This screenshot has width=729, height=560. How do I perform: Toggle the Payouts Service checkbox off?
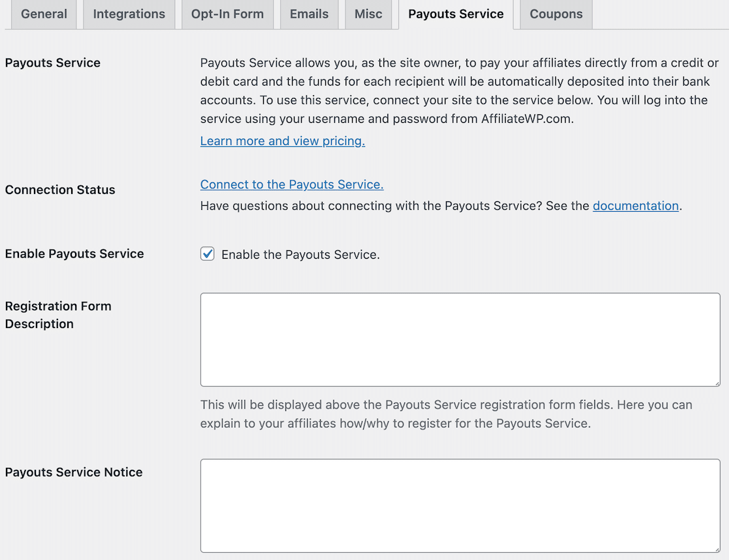(x=207, y=254)
